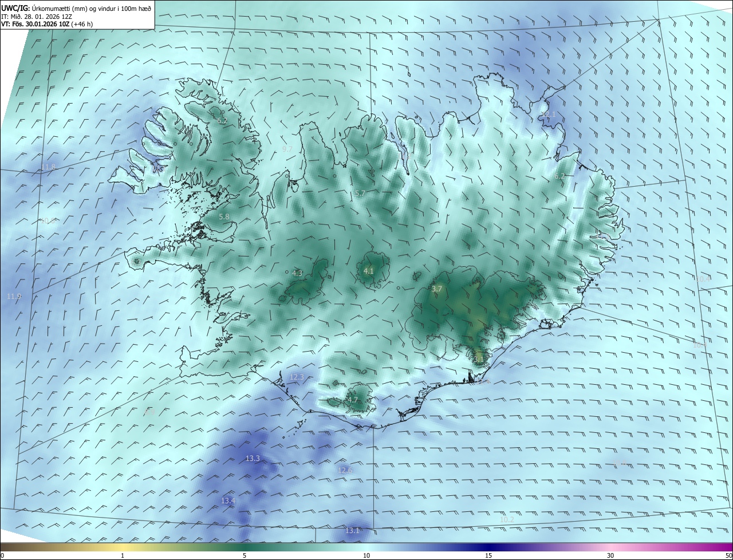The height and width of the screenshot is (560, 733).
Task: Click the light pink colorbar segment above 30
Action: [x=610, y=547]
